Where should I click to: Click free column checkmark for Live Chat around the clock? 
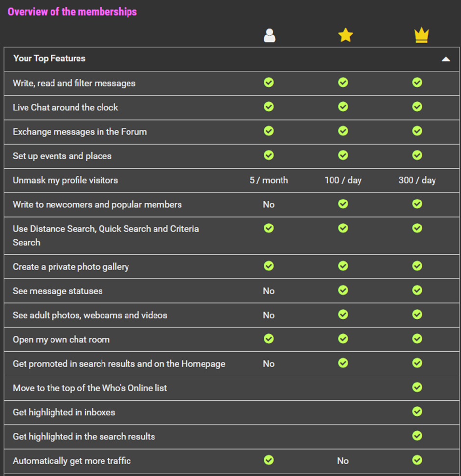(x=269, y=106)
